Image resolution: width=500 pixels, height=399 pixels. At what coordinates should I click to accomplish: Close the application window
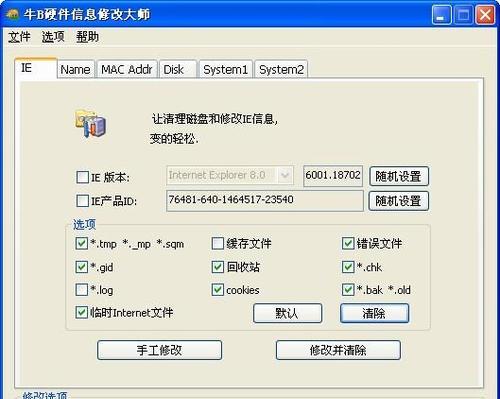485,15
